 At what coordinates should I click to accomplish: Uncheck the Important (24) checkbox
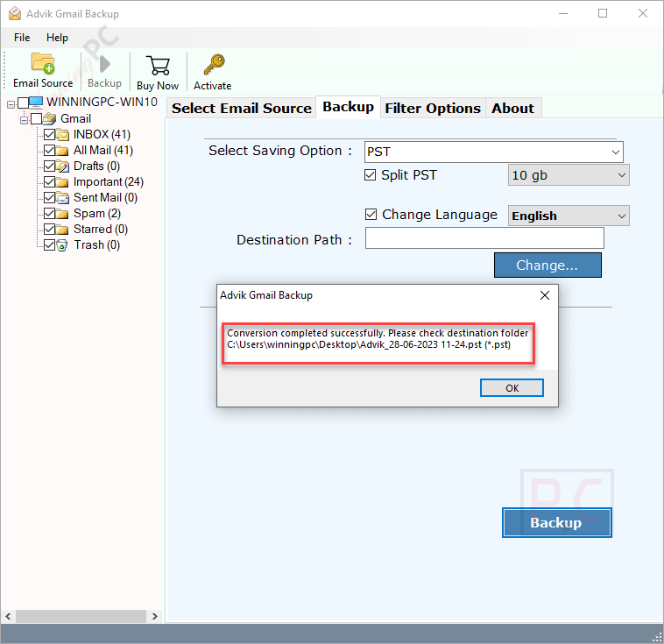(x=50, y=182)
